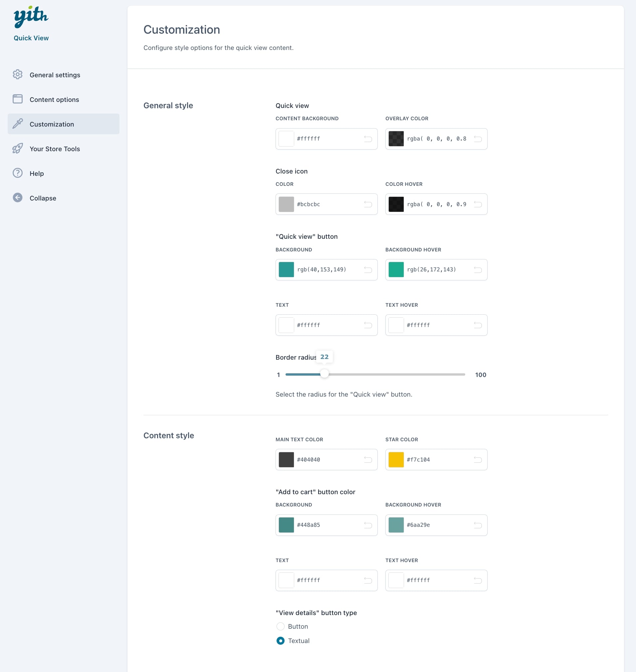
Task: Select the Textual radio option
Action: [x=280, y=641]
